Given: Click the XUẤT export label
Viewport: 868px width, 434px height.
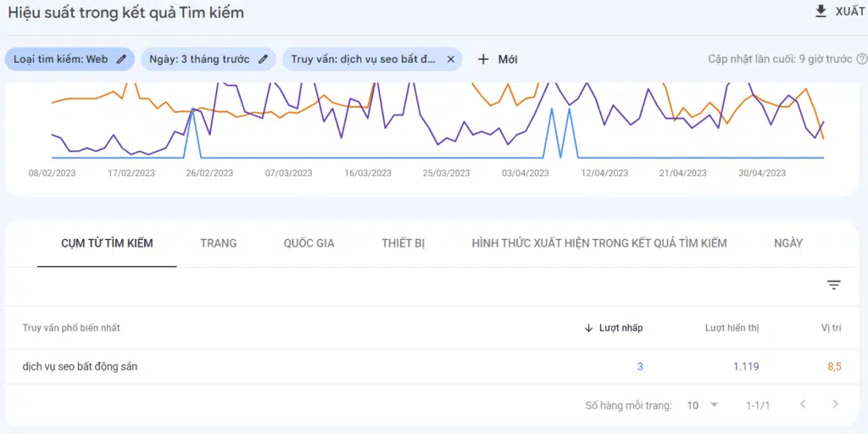Looking at the screenshot, I should pos(849,12).
